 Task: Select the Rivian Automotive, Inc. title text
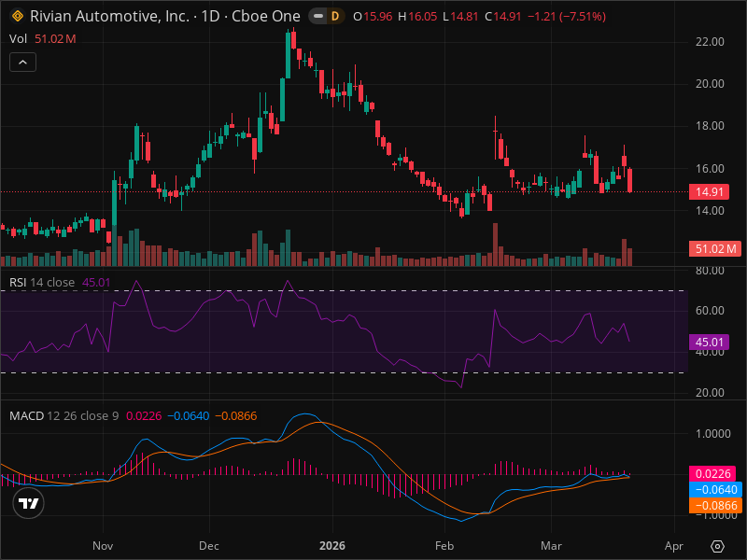point(109,16)
